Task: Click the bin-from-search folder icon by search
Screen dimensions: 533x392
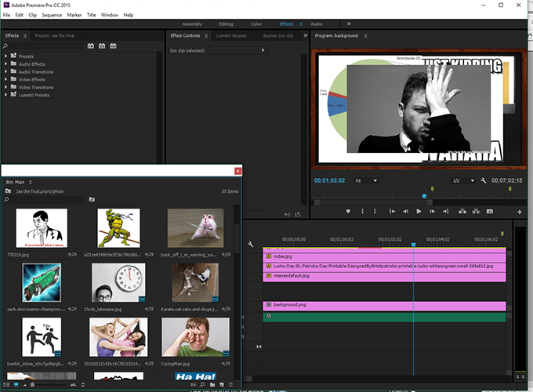Action: 92,199
